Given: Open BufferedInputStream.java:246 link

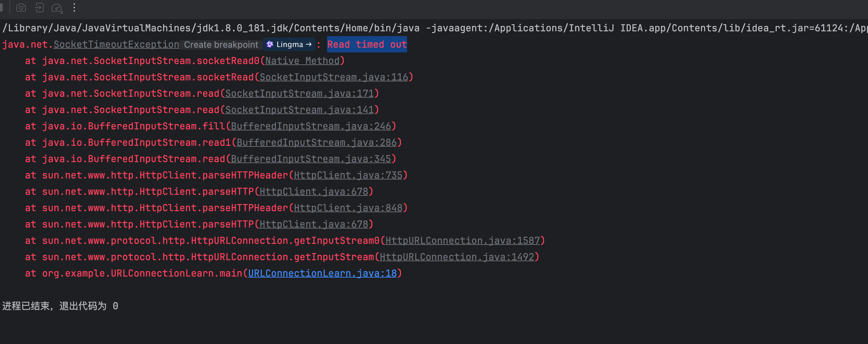Looking at the screenshot, I should 311,126.
